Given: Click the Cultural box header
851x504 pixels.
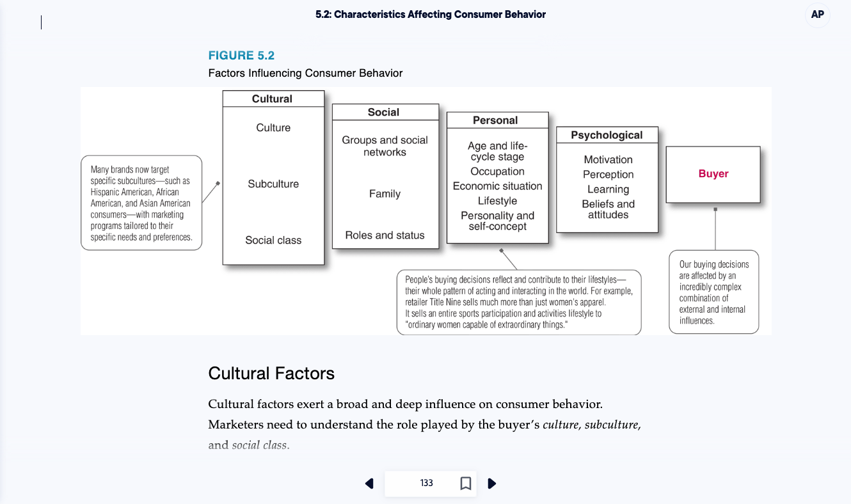Looking at the screenshot, I should tap(273, 98).
